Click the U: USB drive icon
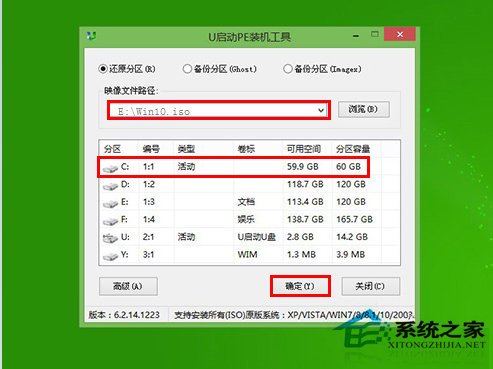The image size is (493, 369). (110, 238)
